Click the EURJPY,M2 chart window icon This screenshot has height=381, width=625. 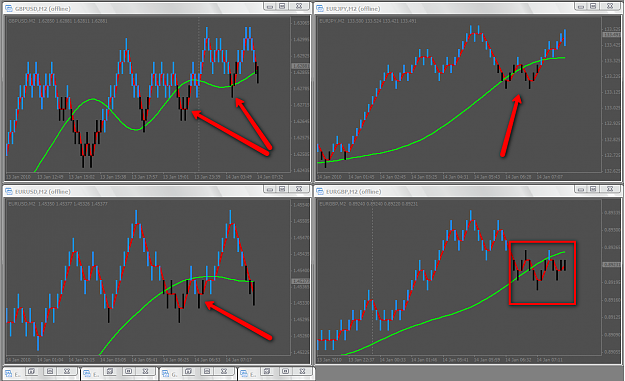(x=320, y=8)
